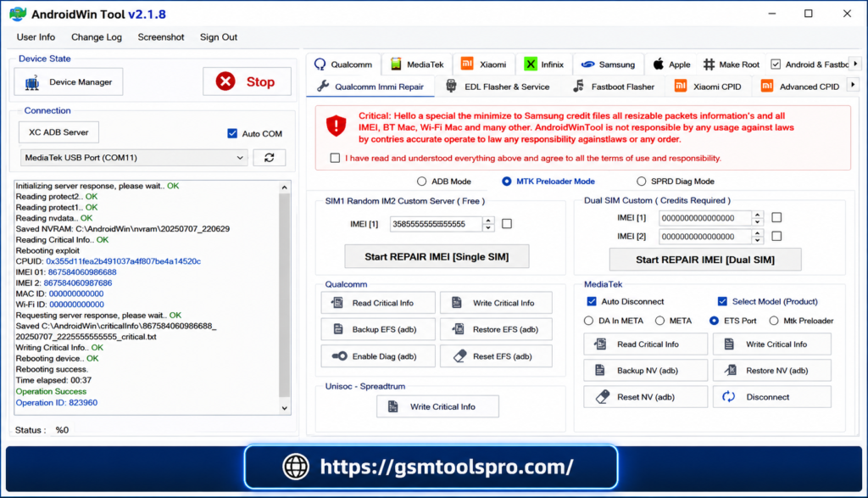The image size is (868, 498).
Task: Click Qualcomm Write Critical Info icon
Action: (x=457, y=303)
